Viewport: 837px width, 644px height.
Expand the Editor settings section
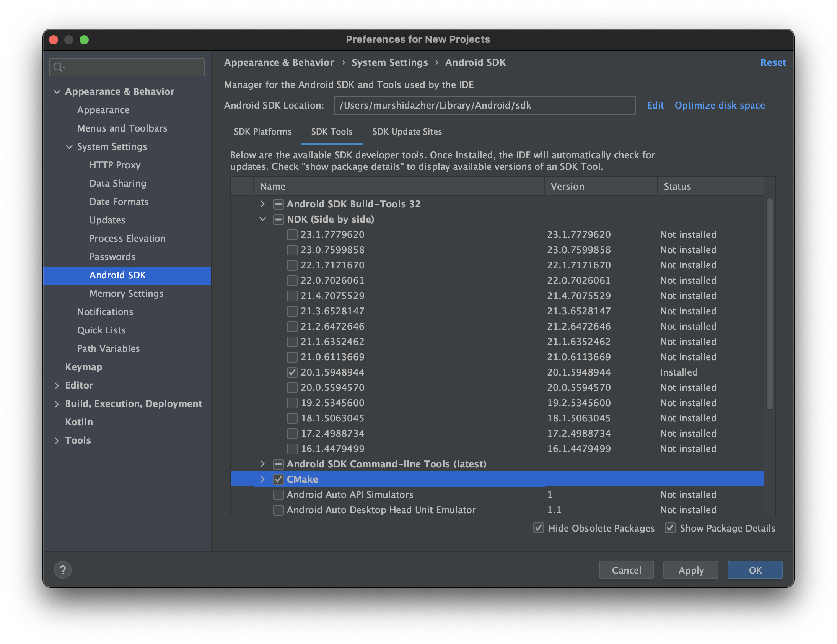tap(57, 385)
